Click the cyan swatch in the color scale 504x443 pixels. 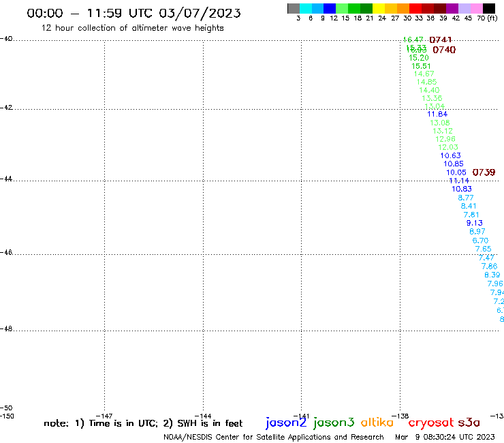306,8
